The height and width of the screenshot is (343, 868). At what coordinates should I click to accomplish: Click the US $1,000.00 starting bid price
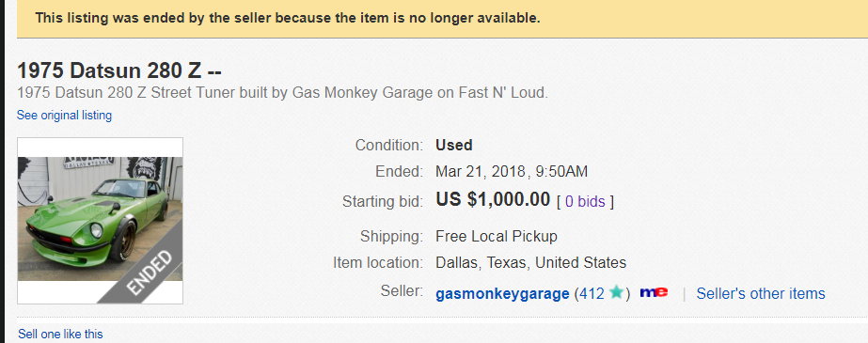[x=493, y=199]
